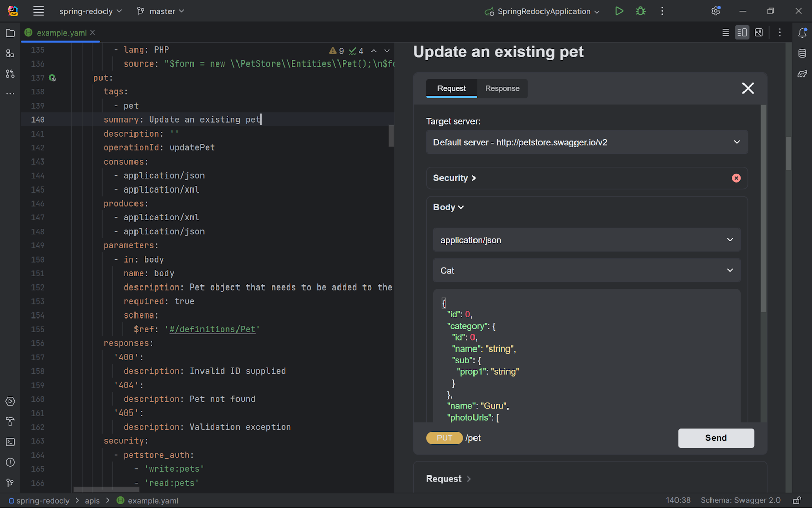Open the application/json content type dropdown
812x508 pixels.
pos(587,240)
